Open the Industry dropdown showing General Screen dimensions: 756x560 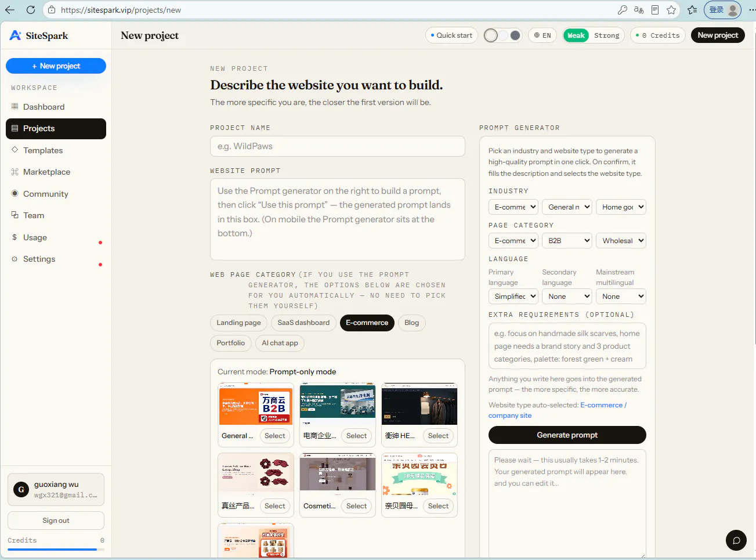[567, 207]
